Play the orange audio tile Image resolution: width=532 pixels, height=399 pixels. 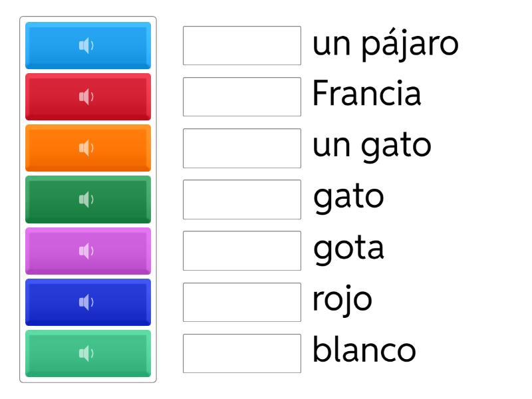pyautogui.click(x=88, y=148)
